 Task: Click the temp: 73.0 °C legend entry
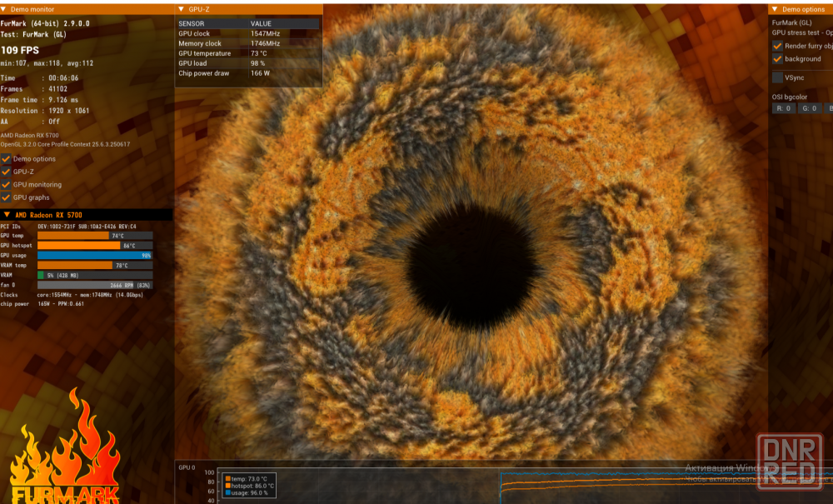(249, 479)
